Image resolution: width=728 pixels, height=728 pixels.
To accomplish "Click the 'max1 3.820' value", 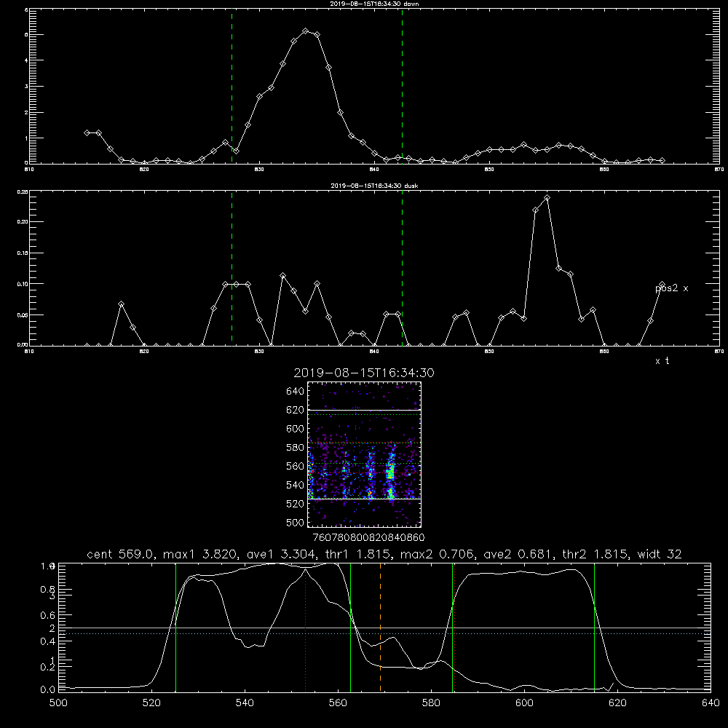I will click(x=198, y=554).
